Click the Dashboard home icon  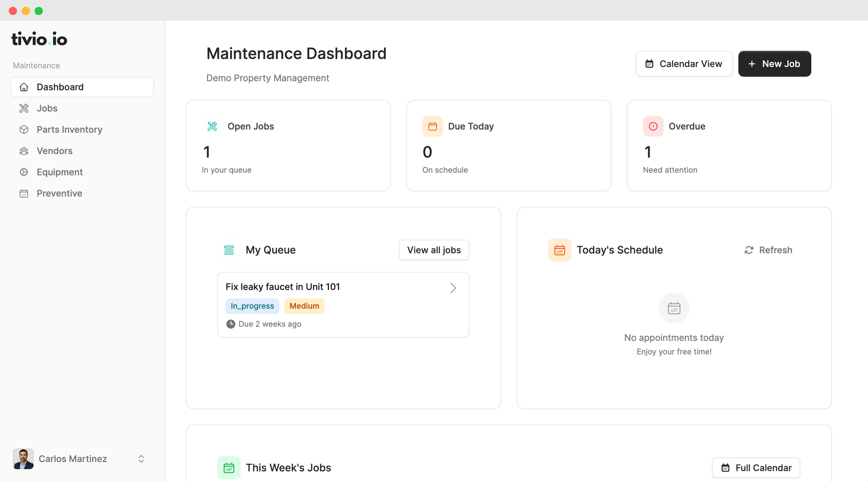24,87
